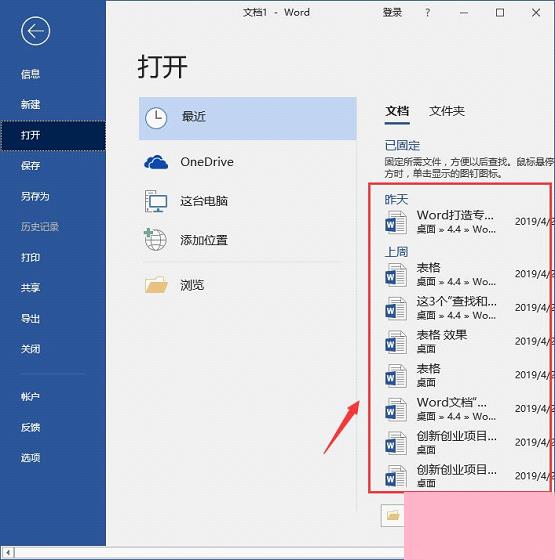Open the 信息 backstage page
555x560 pixels.
30,74
